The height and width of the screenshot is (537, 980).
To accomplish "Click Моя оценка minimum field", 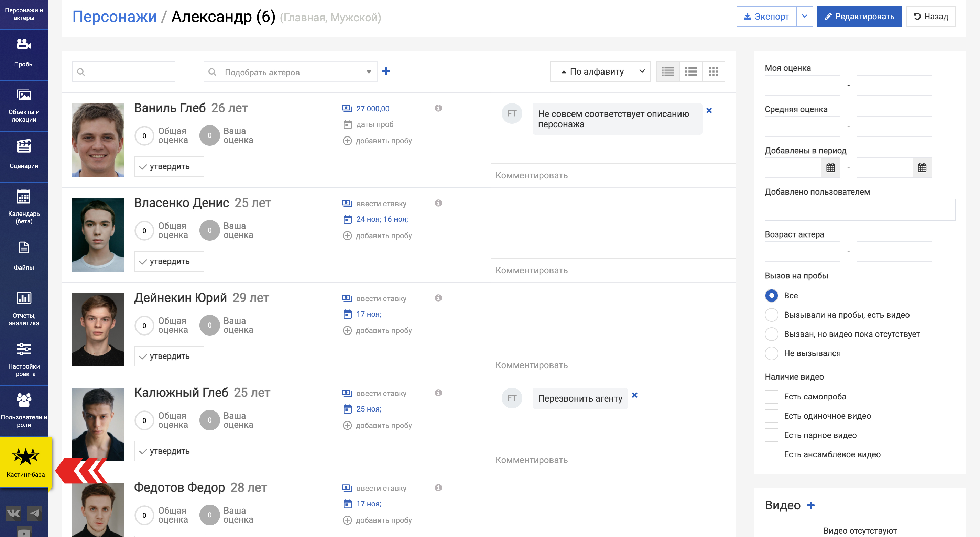I will [802, 85].
